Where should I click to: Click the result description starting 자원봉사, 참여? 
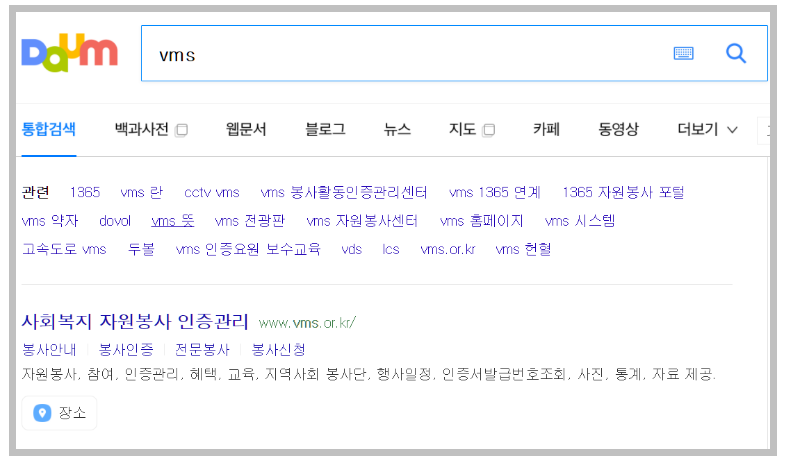[x=369, y=375]
